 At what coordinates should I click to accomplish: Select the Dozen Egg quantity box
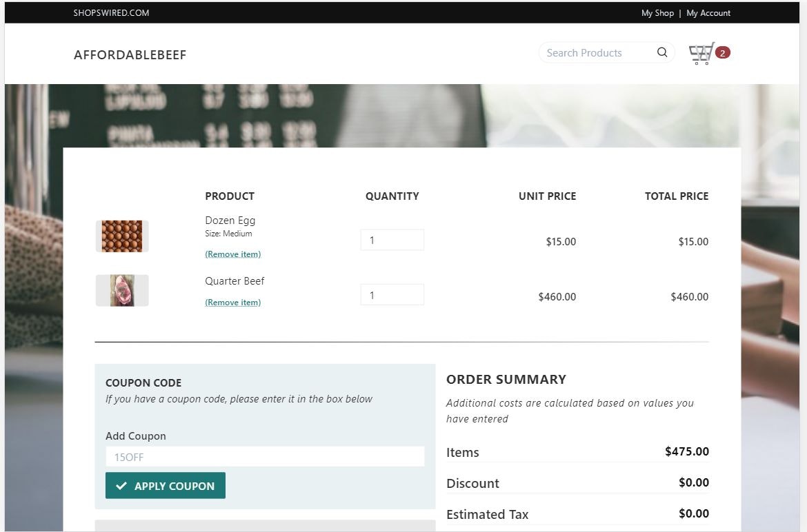(x=392, y=239)
